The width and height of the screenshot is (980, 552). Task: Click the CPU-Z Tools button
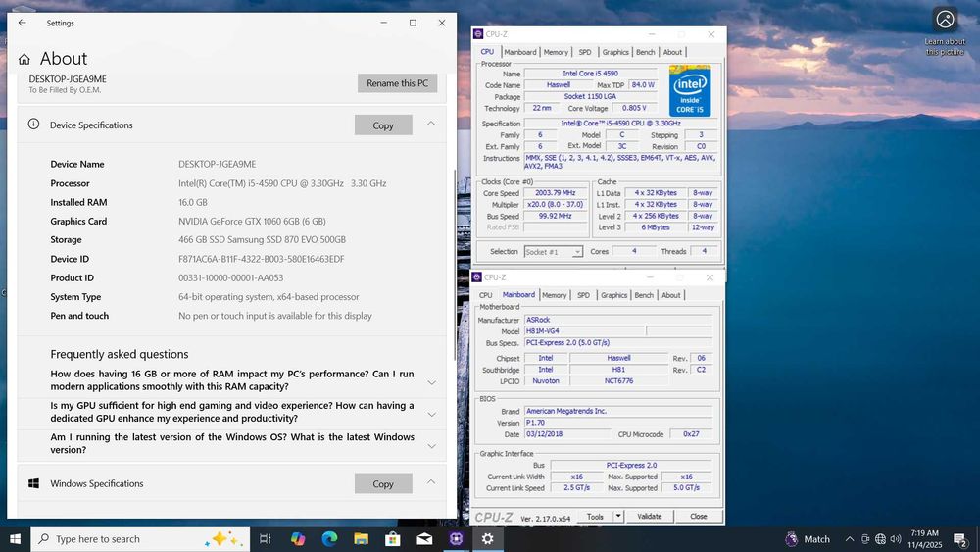[x=595, y=516]
